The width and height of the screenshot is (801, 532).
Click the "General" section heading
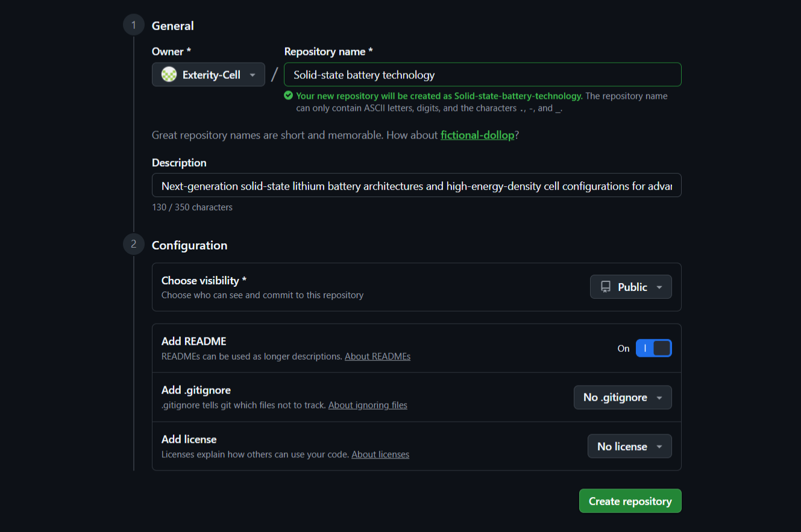pos(173,26)
